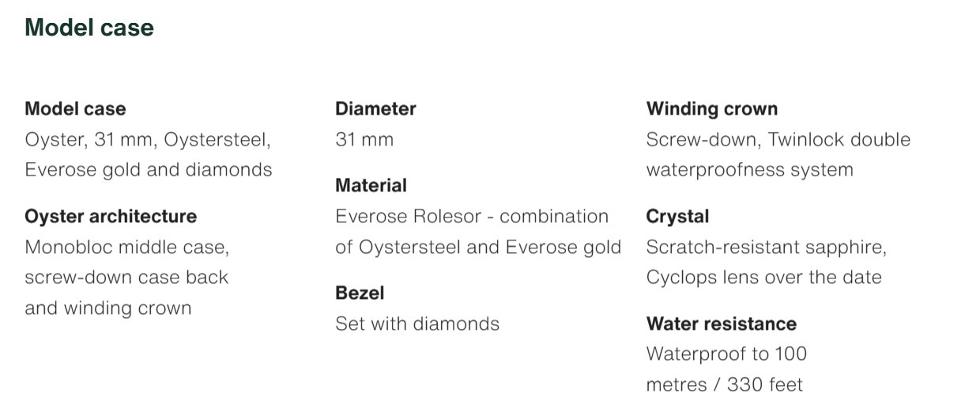Click the large green "Model case" page title
This screenshot has height=401, width=980.
89,28
